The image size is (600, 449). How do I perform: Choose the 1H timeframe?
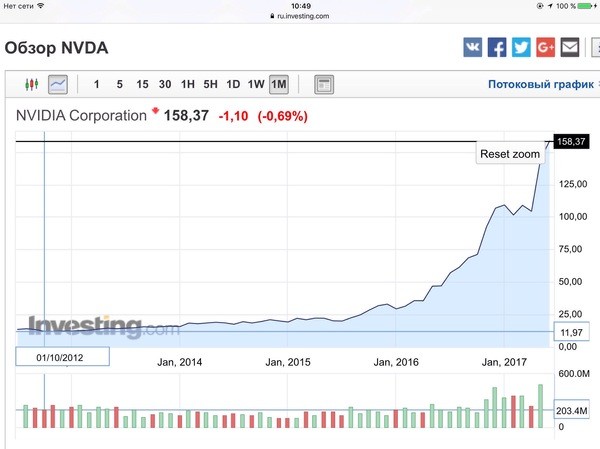coord(188,84)
